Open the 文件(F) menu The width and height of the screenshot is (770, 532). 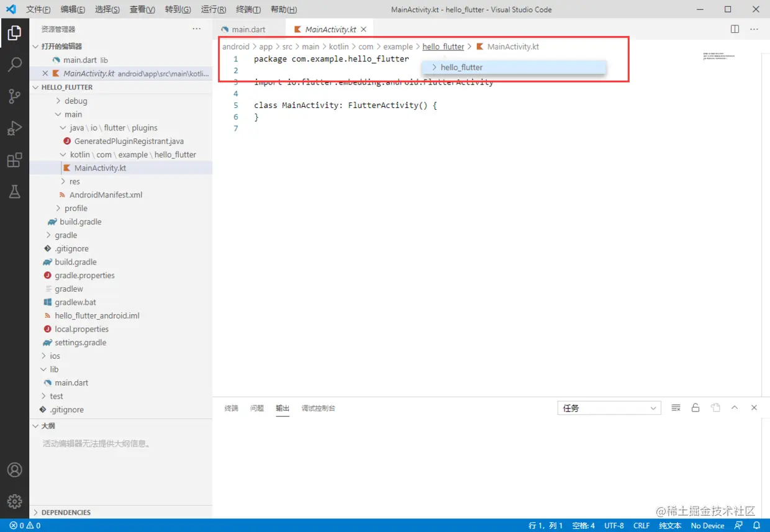(38, 9)
